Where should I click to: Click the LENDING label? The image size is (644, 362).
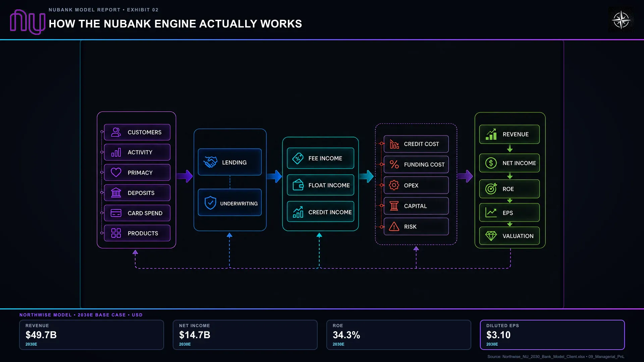(x=234, y=163)
